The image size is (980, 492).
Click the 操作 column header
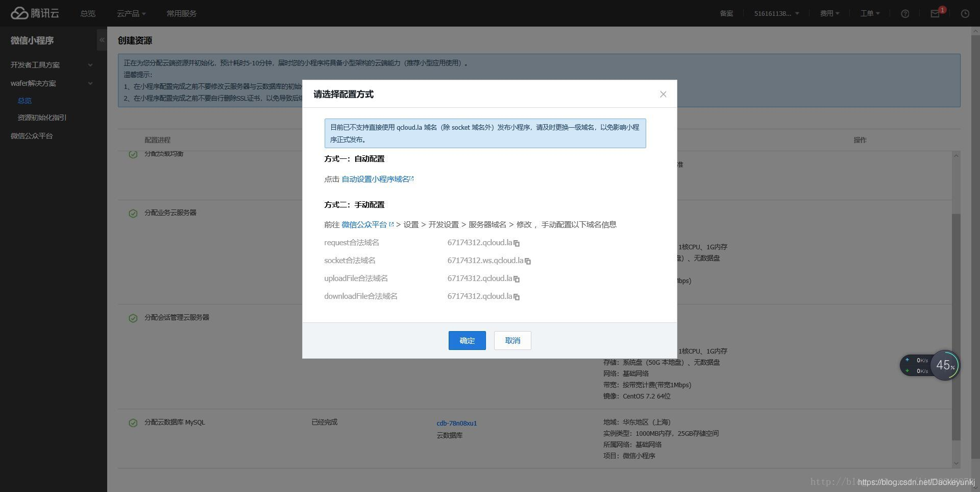860,140
